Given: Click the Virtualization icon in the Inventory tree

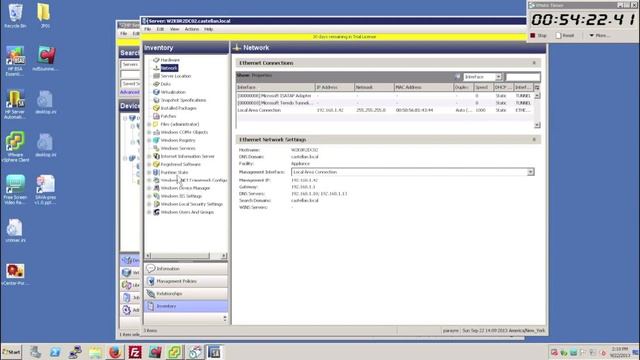Looking at the screenshot, I should [156, 92].
